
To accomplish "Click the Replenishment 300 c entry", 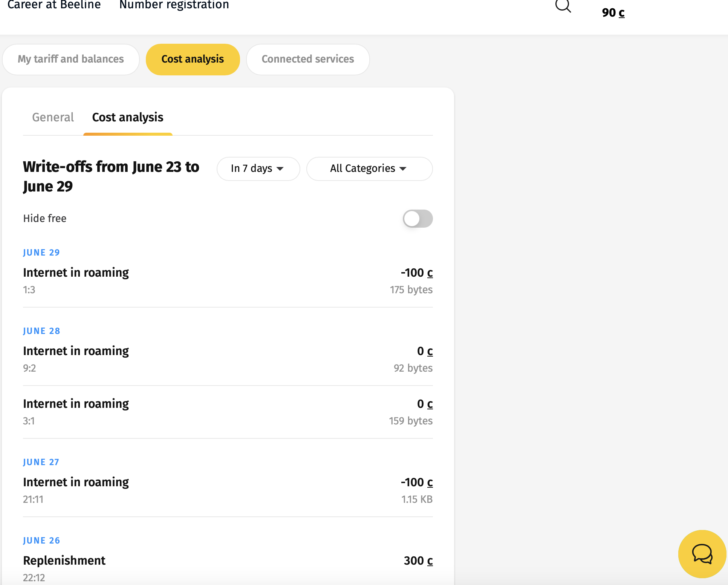I will coord(228,568).
